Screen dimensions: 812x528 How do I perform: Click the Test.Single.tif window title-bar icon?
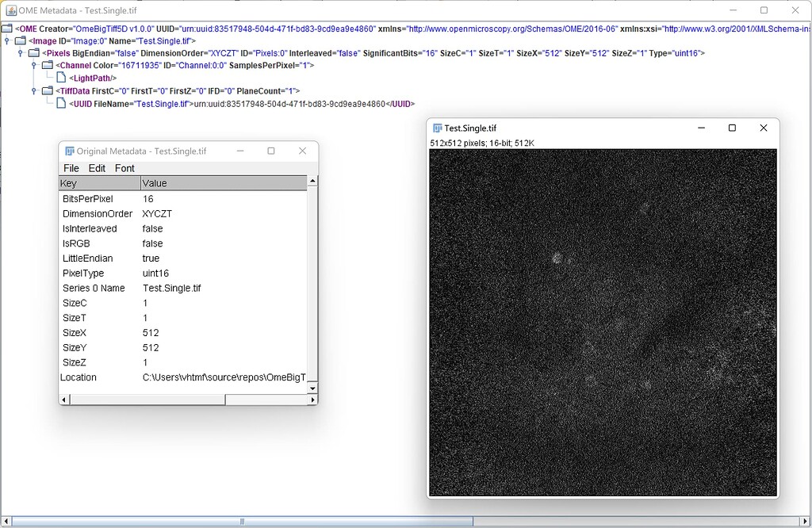tap(437, 127)
